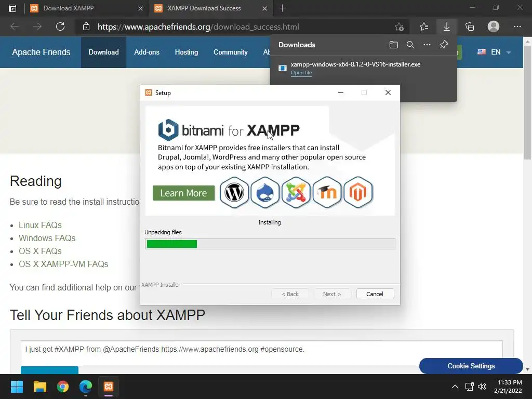This screenshot has width=532, height=399.
Task: Open Hosting nav menu item
Action: click(x=187, y=52)
